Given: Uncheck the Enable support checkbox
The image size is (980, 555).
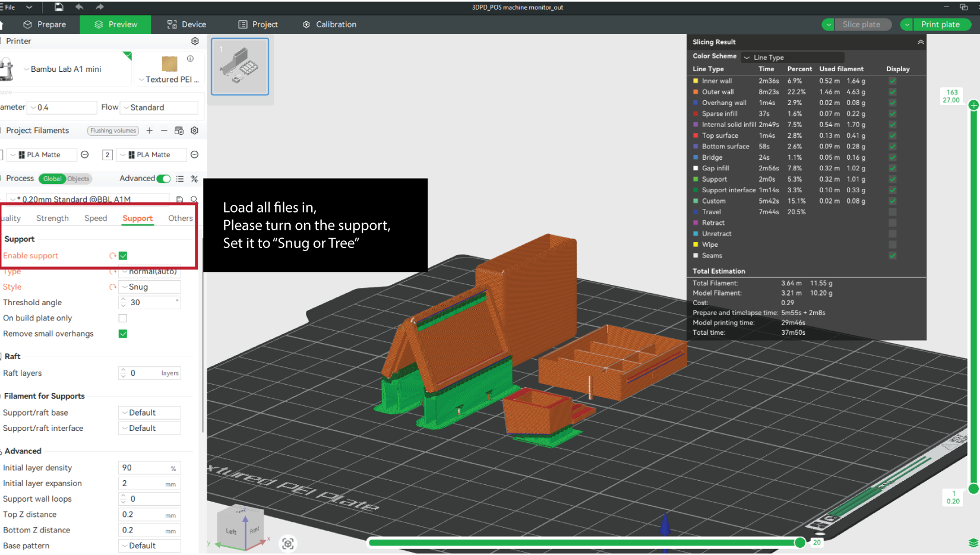Looking at the screenshot, I should point(123,256).
